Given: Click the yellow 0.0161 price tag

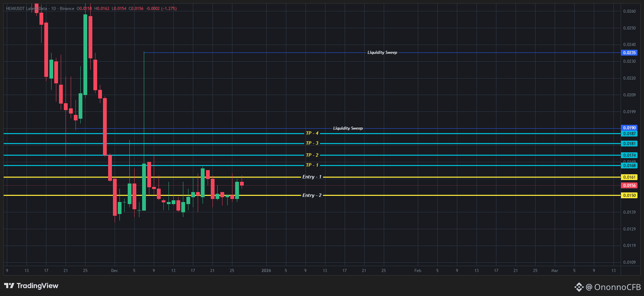Looking at the screenshot, I should [629, 177].
